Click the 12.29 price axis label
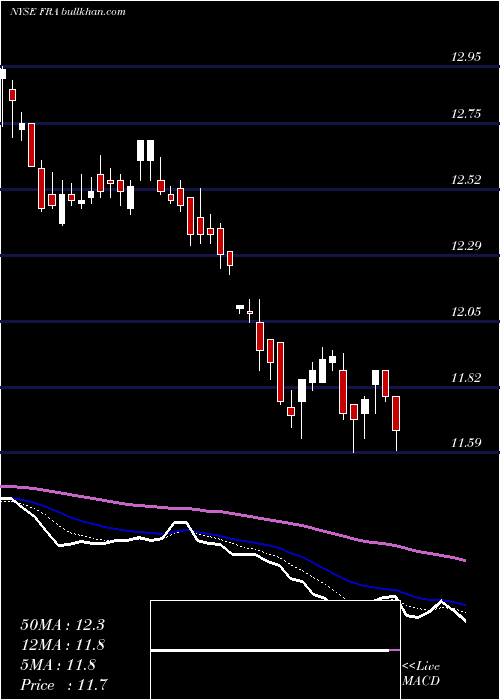The width and height of the screenshot is (500, 700). (x=466, y=246)
